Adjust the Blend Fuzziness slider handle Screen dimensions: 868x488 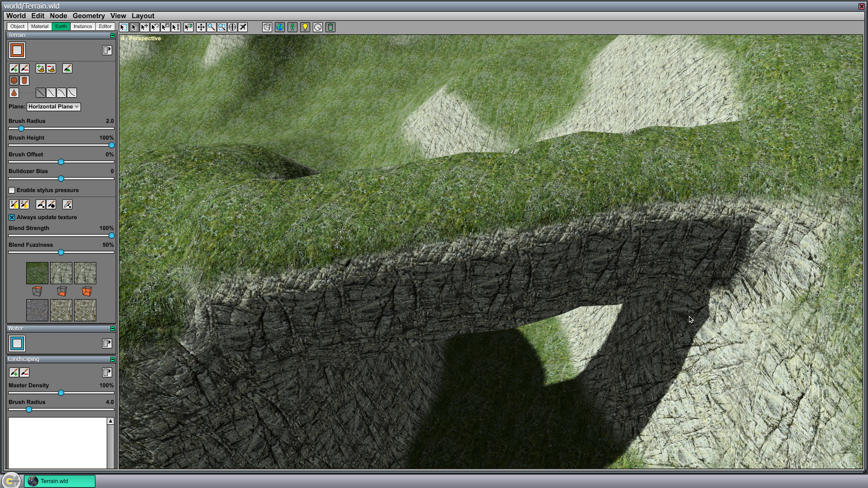pyautogui.click(x=61, y=252)
